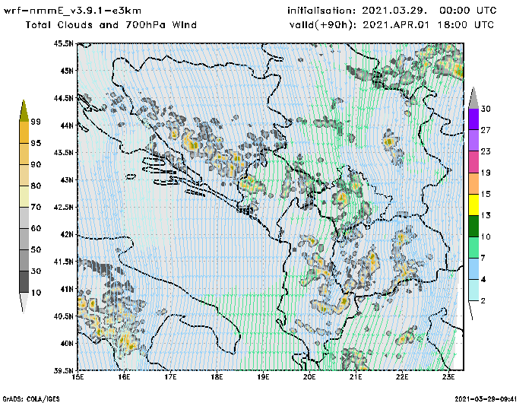Click the initialisation date '2021.03.29.' text
532x403 pixels.
[x=394, y=11]
